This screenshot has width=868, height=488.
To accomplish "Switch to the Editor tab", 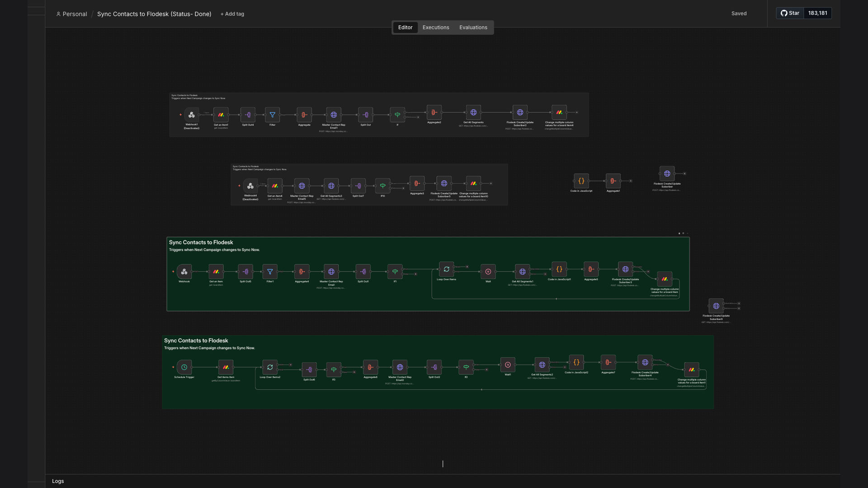I will [405, 28].
